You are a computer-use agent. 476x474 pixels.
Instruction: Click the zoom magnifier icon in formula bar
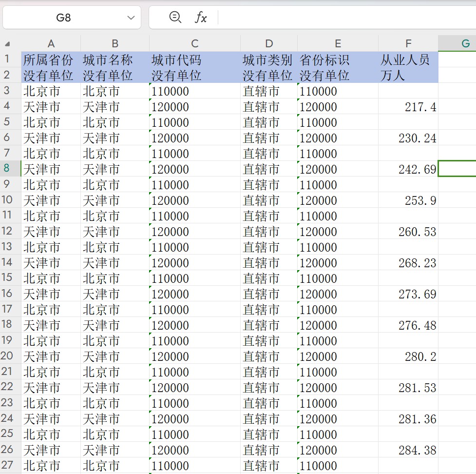click(175, 17)
